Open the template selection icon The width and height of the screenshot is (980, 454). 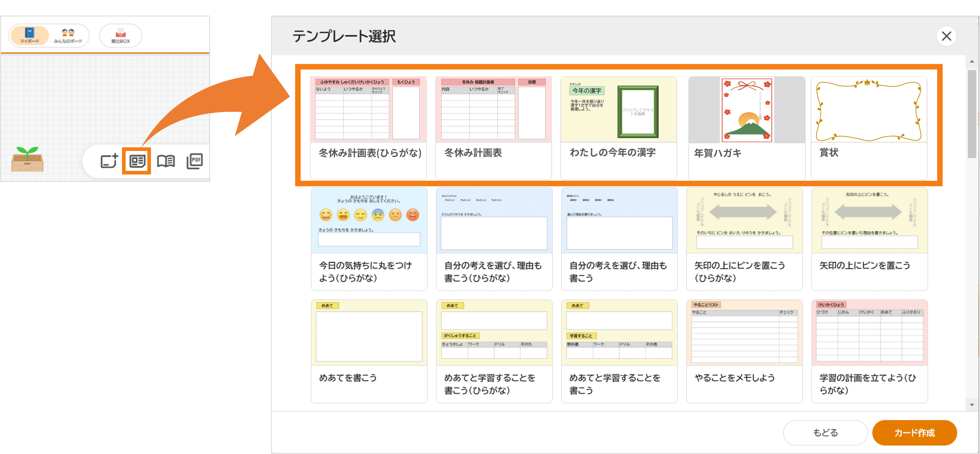coord(137,161)
